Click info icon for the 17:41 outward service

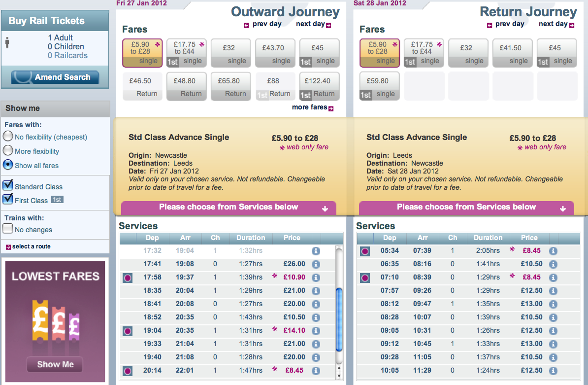(x=316, y=264)
